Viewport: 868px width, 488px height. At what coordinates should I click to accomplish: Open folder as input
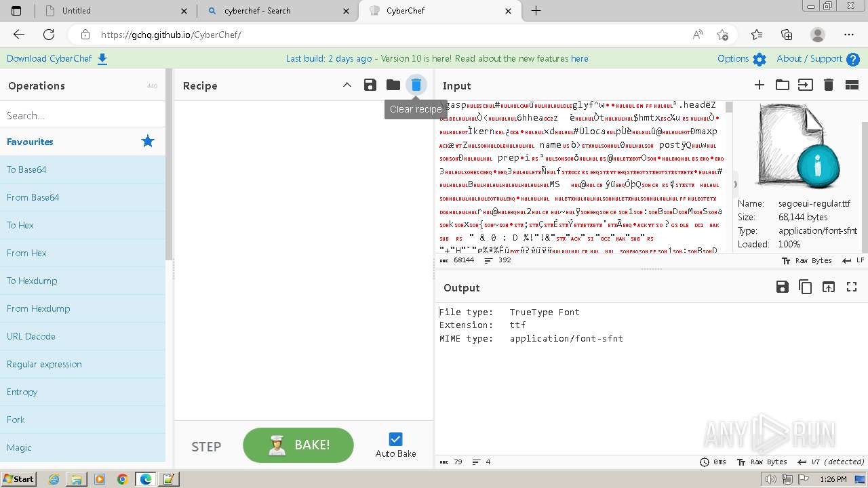click(783, 85)
